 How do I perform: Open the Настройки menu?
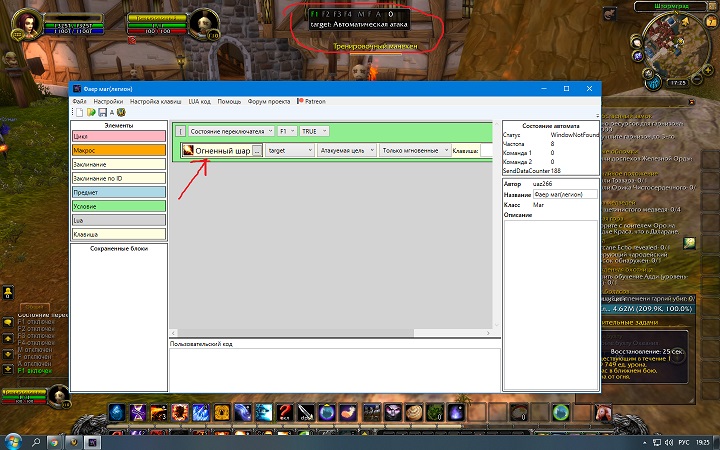[x=110, y=101]
